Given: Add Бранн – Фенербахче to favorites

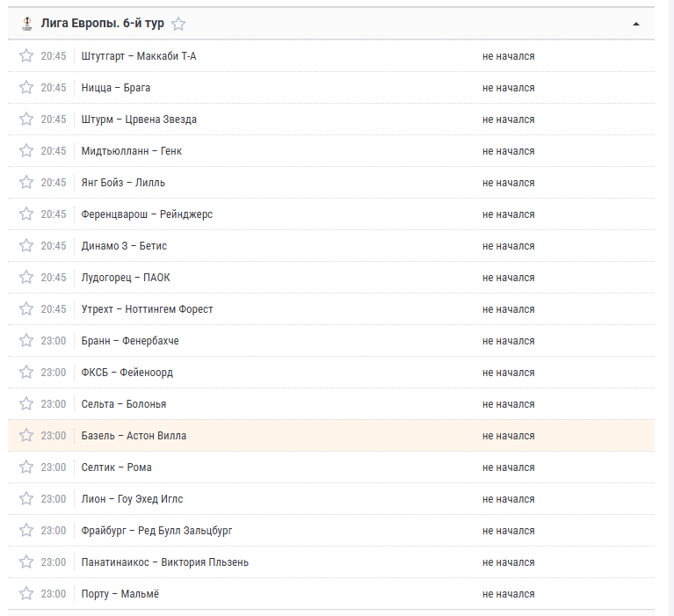Looking at the screenshot, I should (x=26, y=340).
